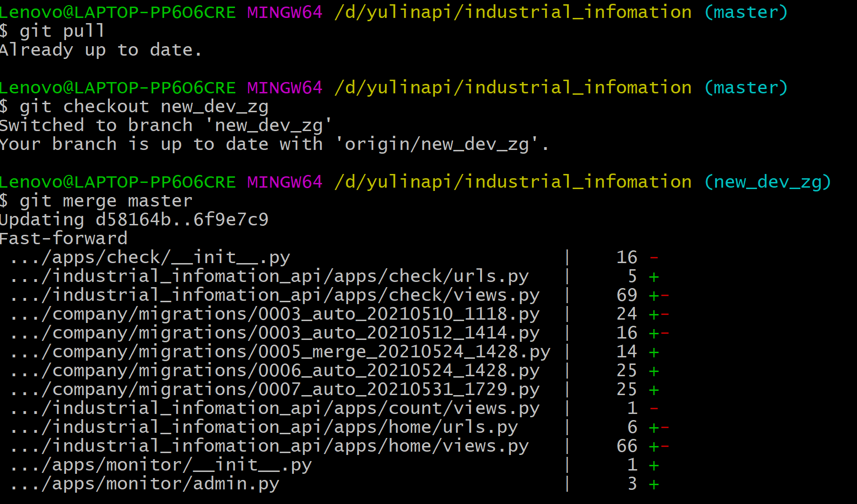The image size is (857, 504).
Task: Click the change count '24' in diffstat
Action: coord(627,314)
